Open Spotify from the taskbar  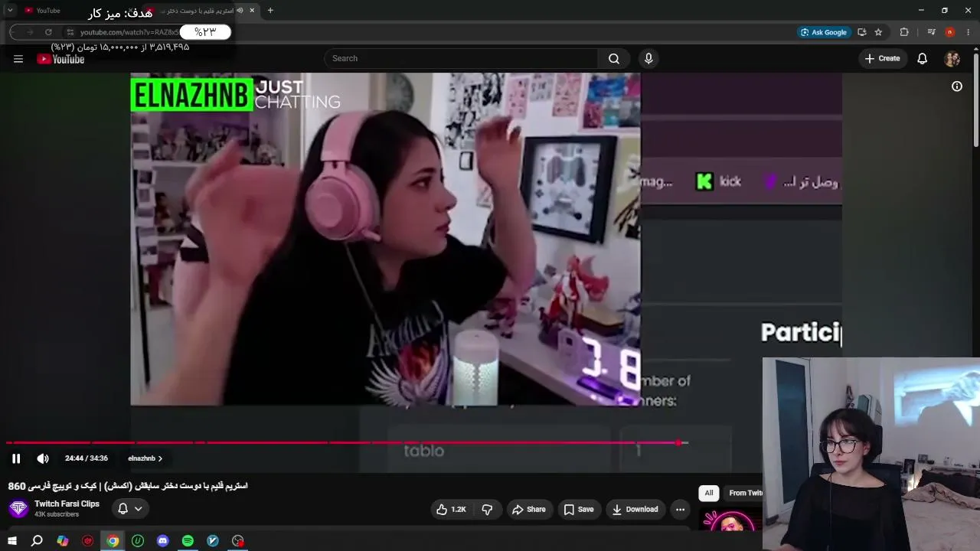tap(188, 541)
